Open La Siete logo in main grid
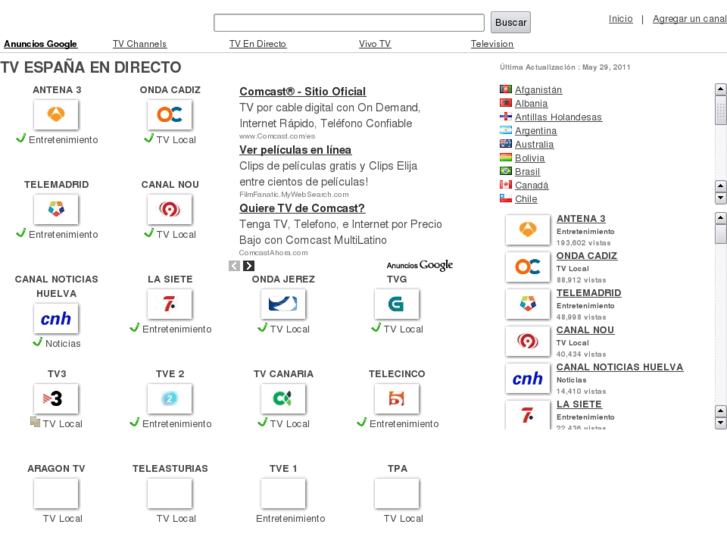The image size is (727, 545). click(x=170, y=304)
